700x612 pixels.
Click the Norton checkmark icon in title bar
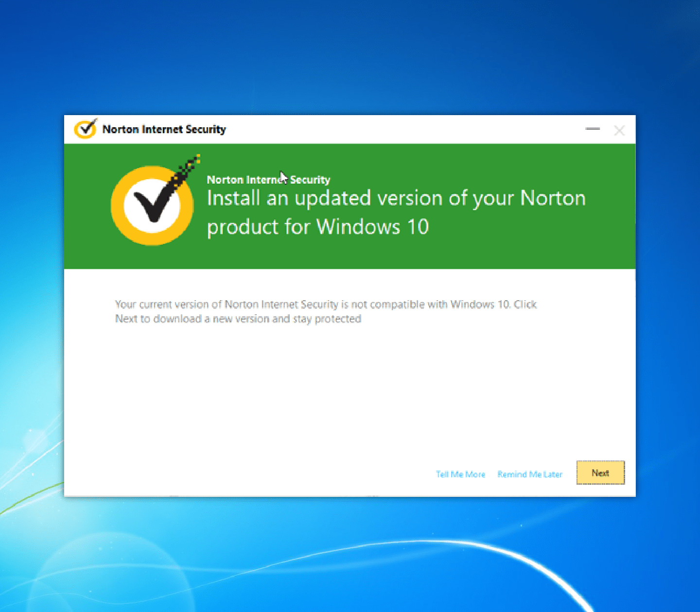pyautogui.click(x=86, y=129)
